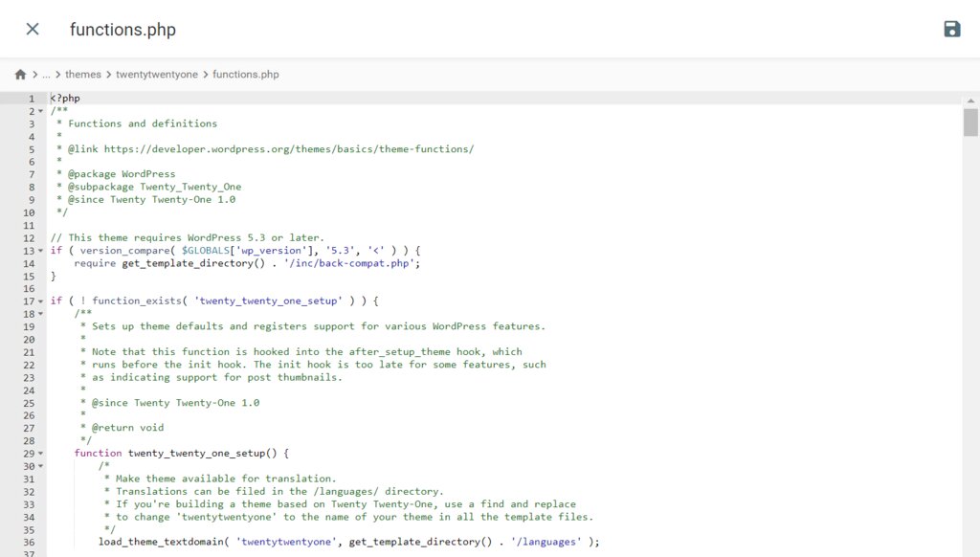Go to home folder via breadcrumb house icon
980x557 pixels.
point(20,75)
